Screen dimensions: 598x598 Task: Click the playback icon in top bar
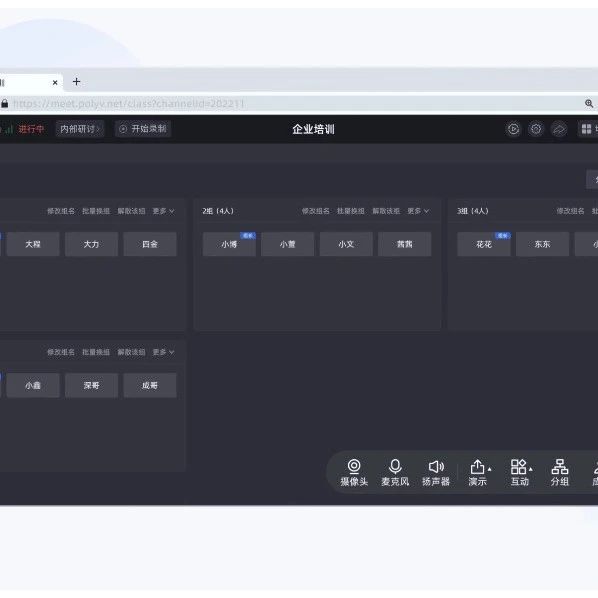coord(513,129)
